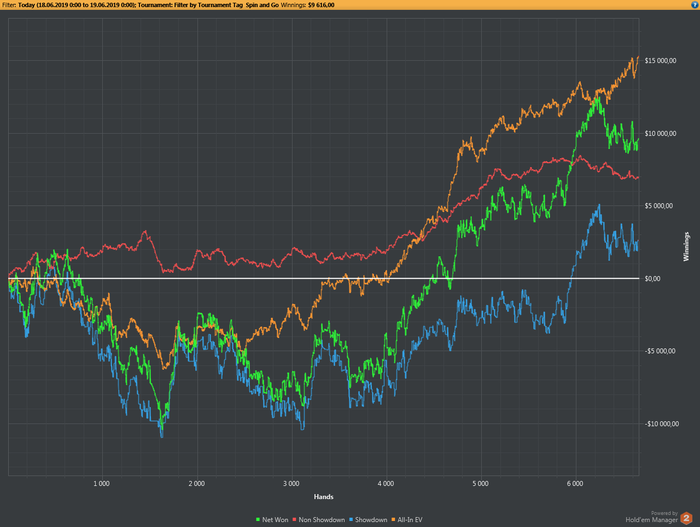Screen dimensions: 700x527
Task: Toggle the Net Won legend entry
Action: coord(272,519)
